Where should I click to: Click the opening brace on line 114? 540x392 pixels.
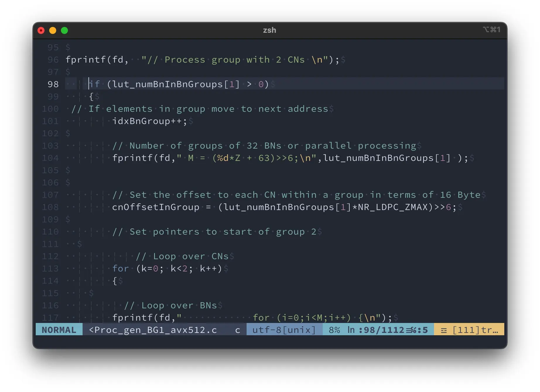(115, 281)
